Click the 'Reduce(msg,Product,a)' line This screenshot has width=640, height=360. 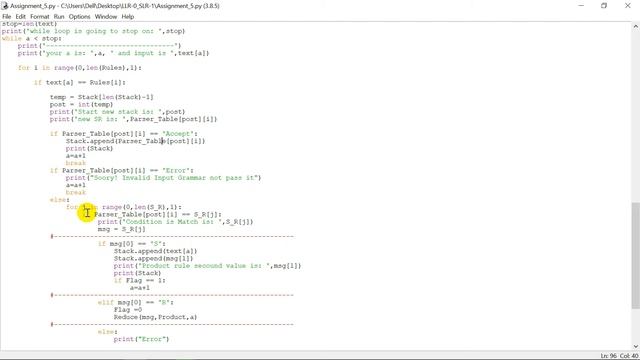pyautogui.click(x=156, y=318)
